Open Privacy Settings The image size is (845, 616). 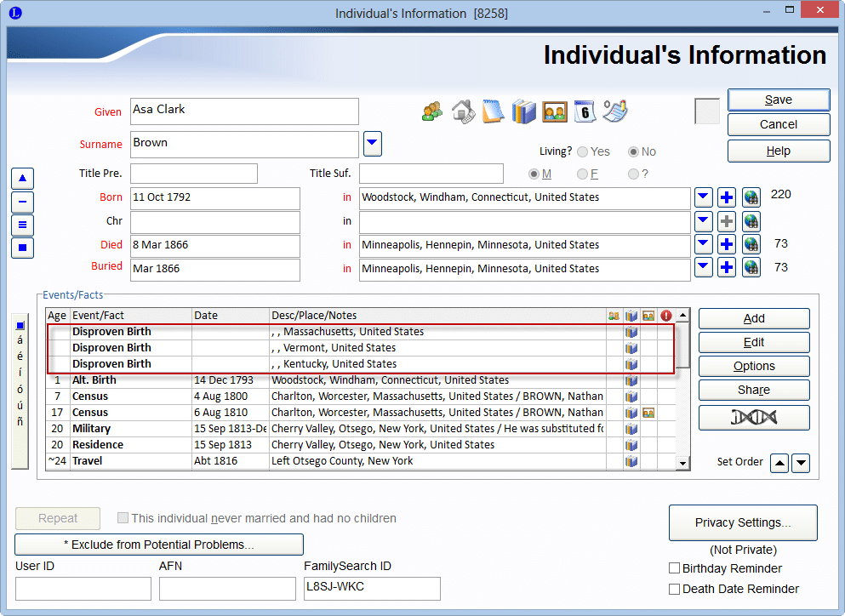coord(743,522)
